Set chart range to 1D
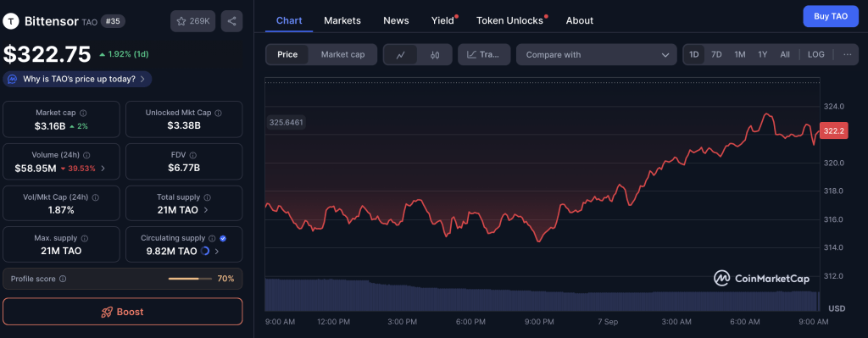The width and height of the screenshot is (868, 338). point(693,54)
